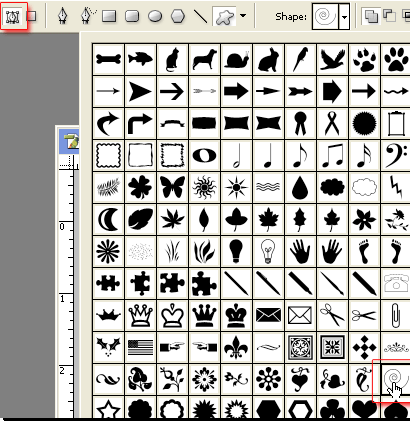This screenshot has height=426, width=410.
Task: Pick the banner ribbon shape
Action: [172, 123]
